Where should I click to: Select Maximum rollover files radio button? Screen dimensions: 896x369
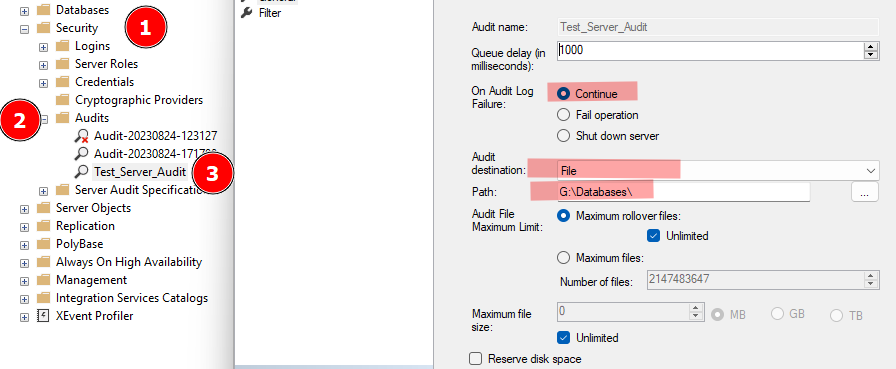[x=563, y=216]
